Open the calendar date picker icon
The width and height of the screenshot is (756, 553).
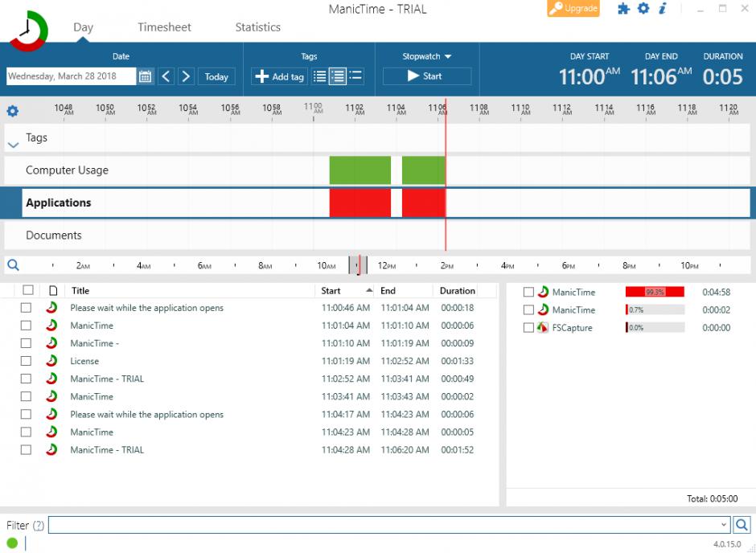[x=145, y=76]
